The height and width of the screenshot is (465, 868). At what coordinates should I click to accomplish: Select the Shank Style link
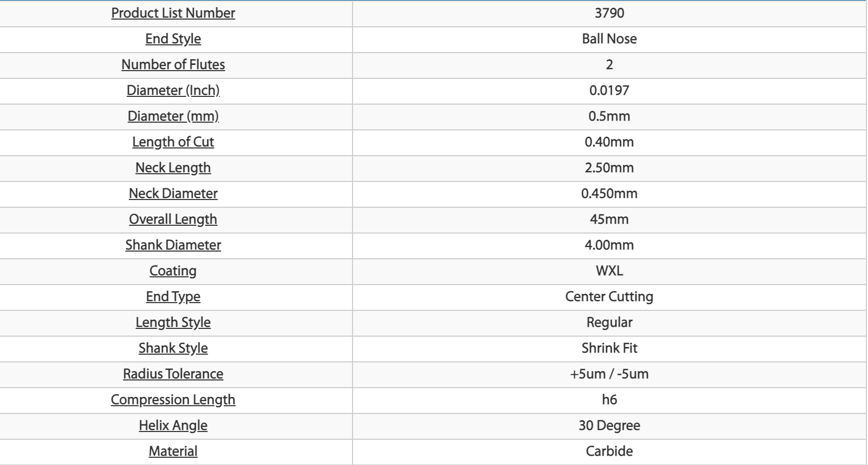click(x=173, y=348)
